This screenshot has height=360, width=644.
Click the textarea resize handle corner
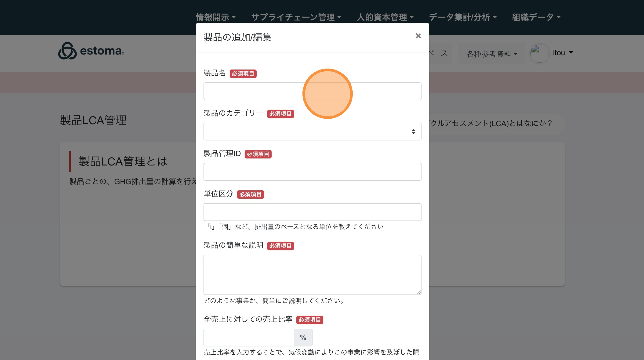pyautogui.click(x=419, y=292)
